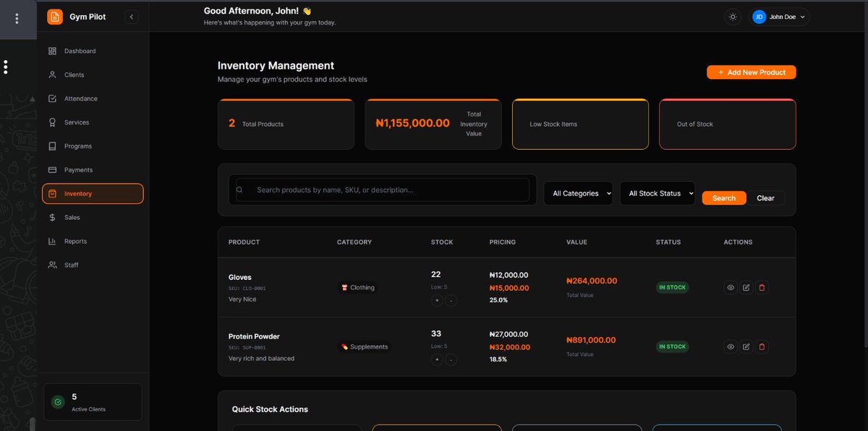Image resolution: width=868 pixels, height=431 pixels.
Task: Click the Protein Powder product name
Action: (254, 336)
